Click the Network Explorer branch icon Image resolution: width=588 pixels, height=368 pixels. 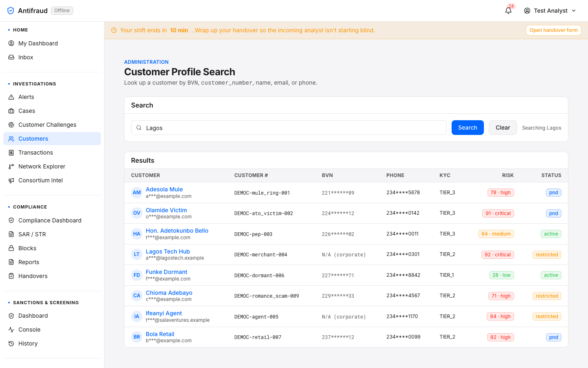(x=11, y=166)
